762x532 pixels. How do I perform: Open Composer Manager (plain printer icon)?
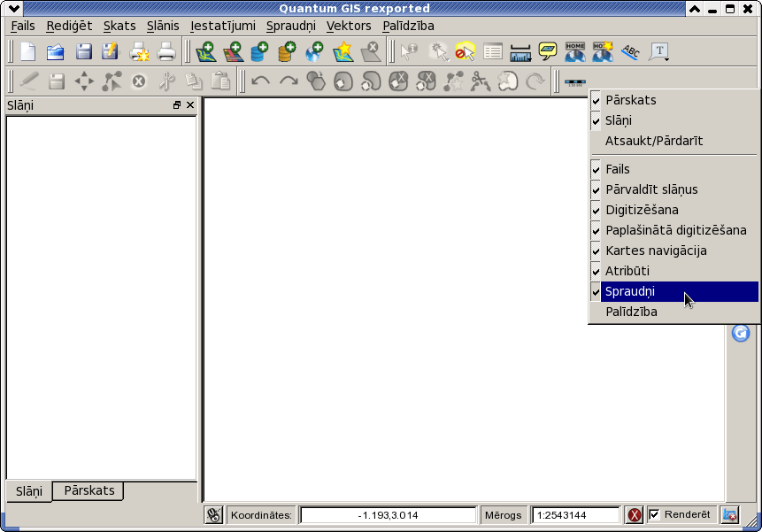pos(166,51)
